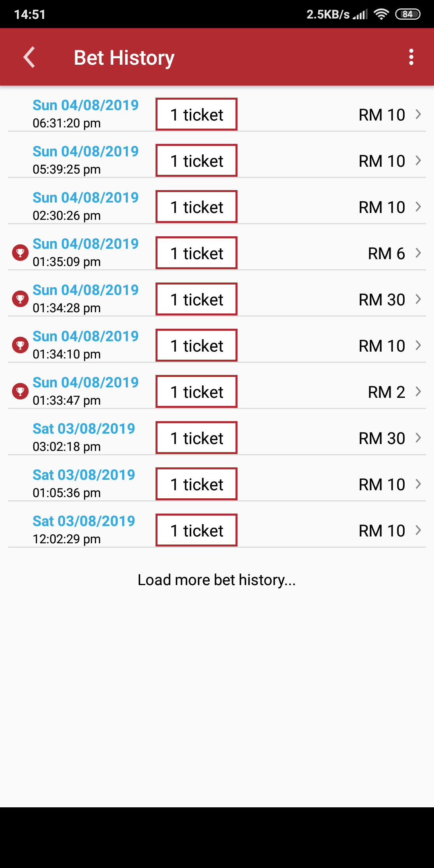
Task: Expand the RM 6 bet chevron
Action: (418, 253)
